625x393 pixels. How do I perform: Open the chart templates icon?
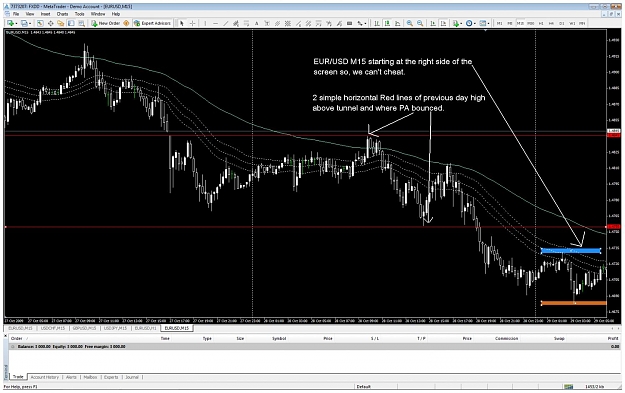pos(482,23)
